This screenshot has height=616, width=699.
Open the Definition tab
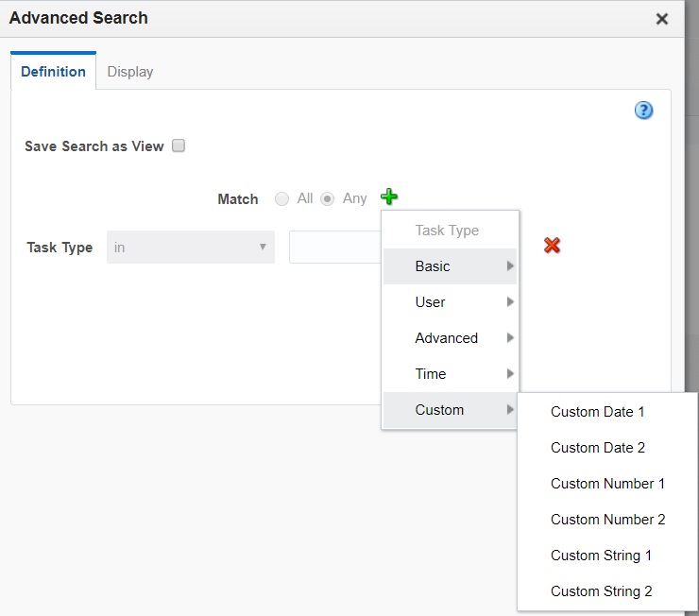point(53,72)
